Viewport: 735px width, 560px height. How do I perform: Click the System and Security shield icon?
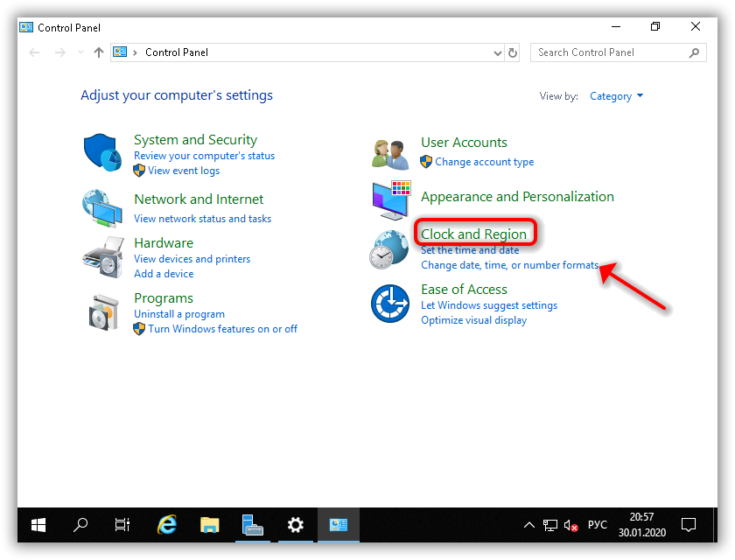click(x=102, y=153)
